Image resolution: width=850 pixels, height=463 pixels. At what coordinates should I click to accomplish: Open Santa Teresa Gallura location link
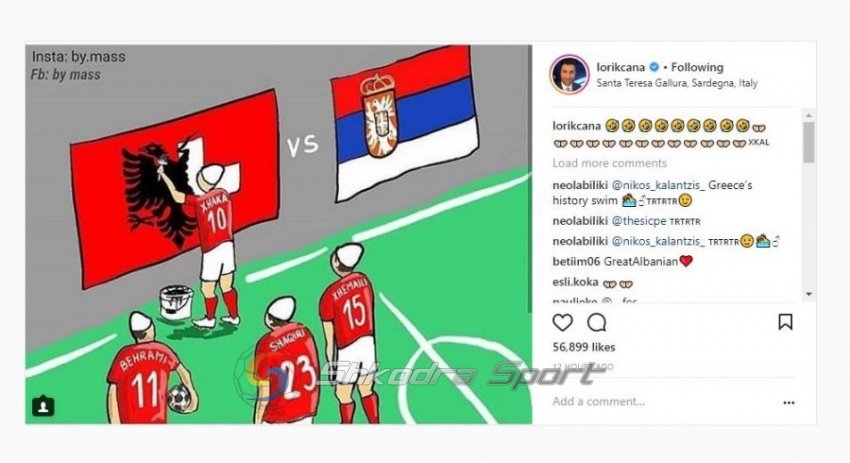pyautogui.click(x=677, y=83)
